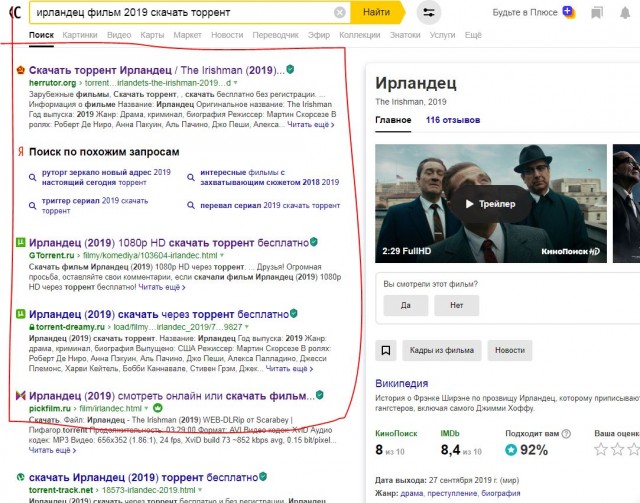640x503 pixels.
Task: Click the torrent-dreamy.ru result favicon
Action: tap(20, 314)
